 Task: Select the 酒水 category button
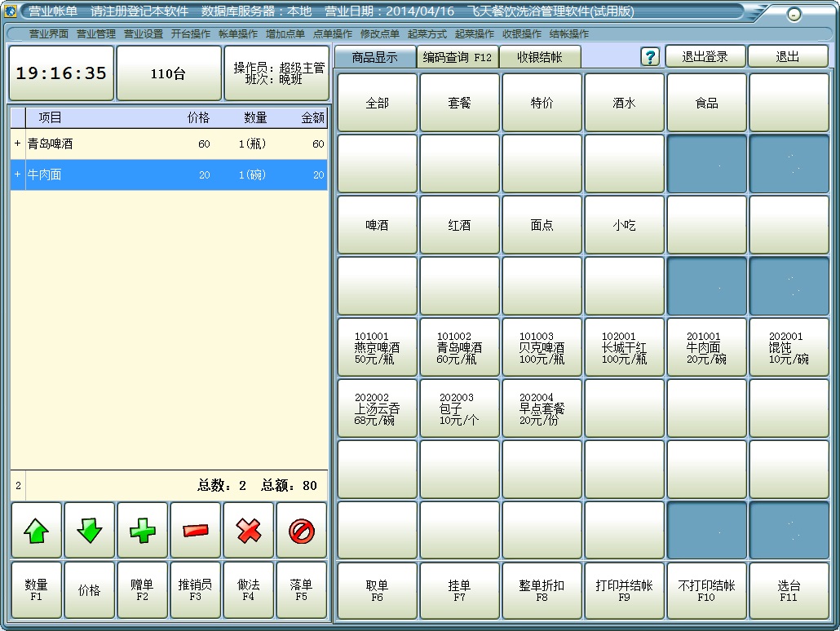click(x=624, y=103)
